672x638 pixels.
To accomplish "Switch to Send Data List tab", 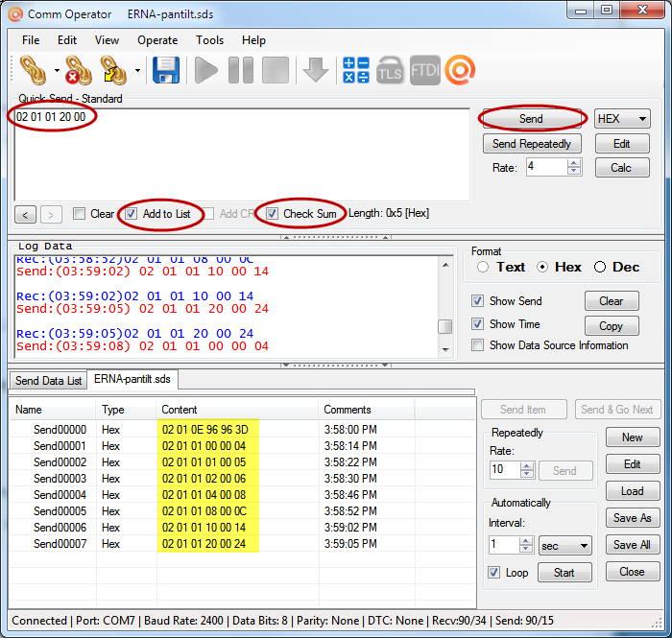I will [48, 380].
